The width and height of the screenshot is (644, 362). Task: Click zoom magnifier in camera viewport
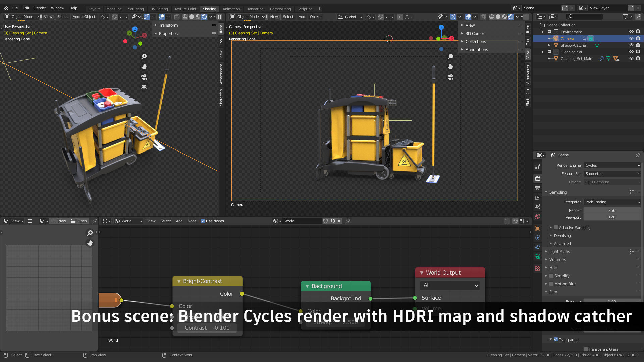450,57
